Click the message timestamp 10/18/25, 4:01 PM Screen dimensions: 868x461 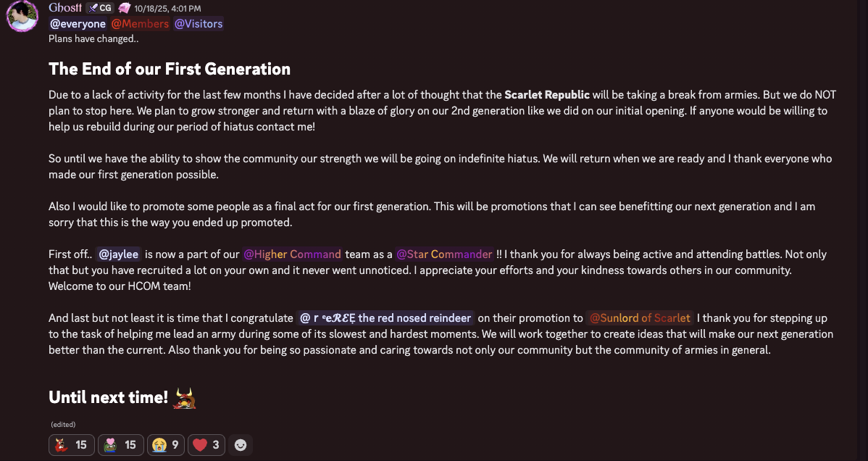click(x=167, y=8)
